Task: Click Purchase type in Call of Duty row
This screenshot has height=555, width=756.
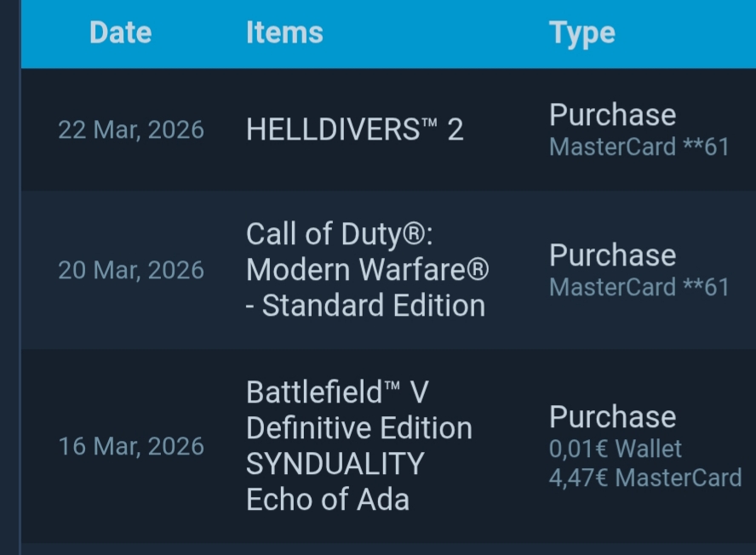Action: point(613,255)
